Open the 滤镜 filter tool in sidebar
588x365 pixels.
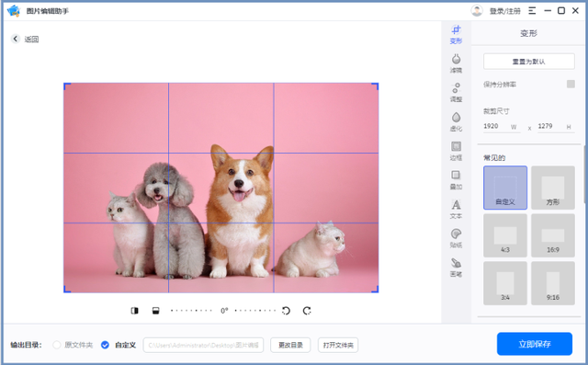tap(456, 63)
